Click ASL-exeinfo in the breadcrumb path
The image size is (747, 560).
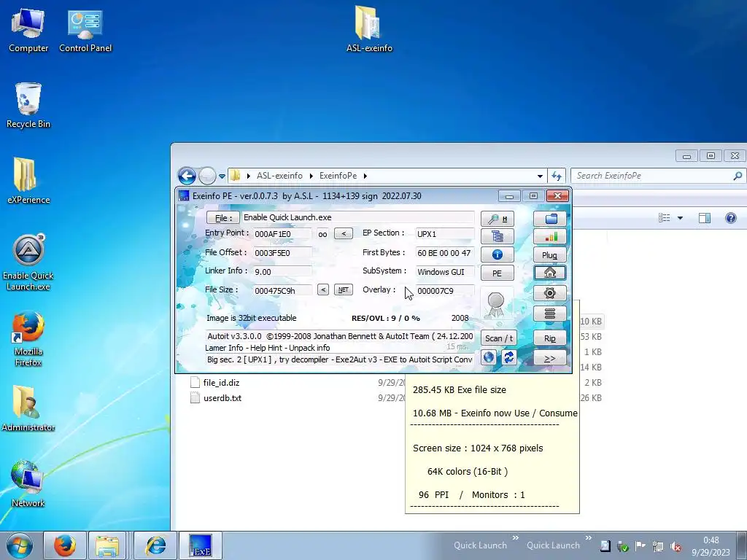pos(279,176)
